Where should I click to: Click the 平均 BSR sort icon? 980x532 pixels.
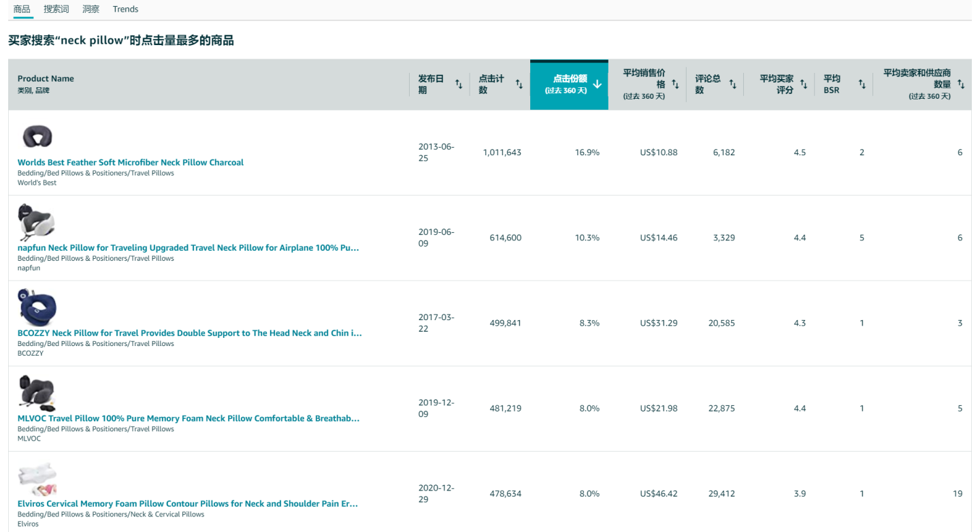(x=862, y=84)
